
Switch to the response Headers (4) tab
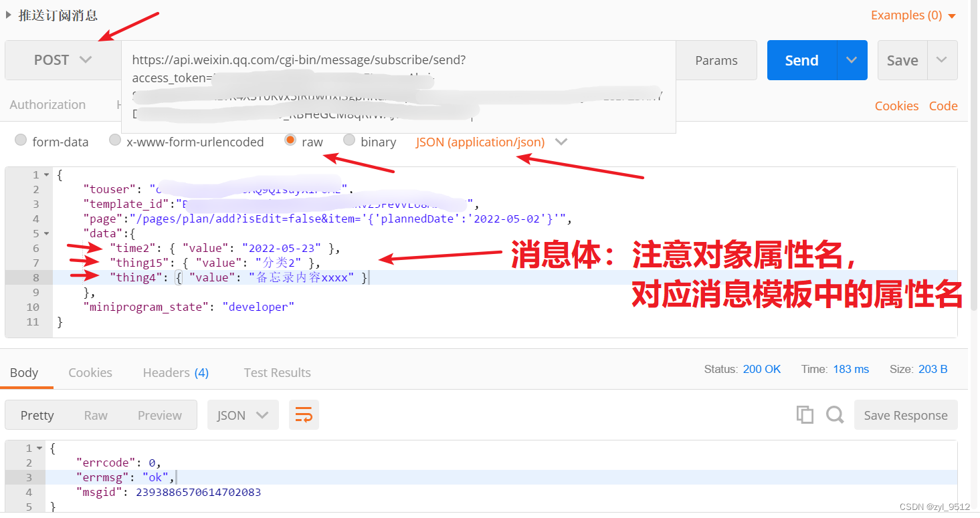click(x=176, y=373)
